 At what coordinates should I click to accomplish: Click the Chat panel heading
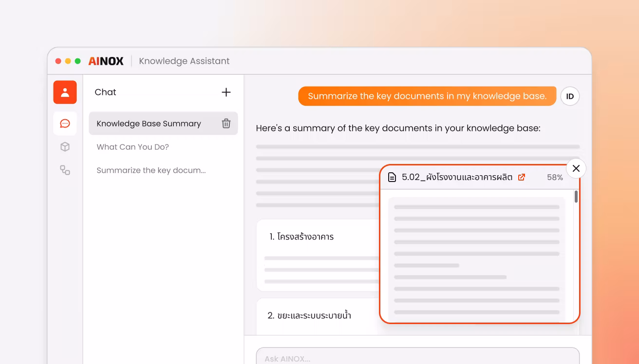tap(105, 92)
